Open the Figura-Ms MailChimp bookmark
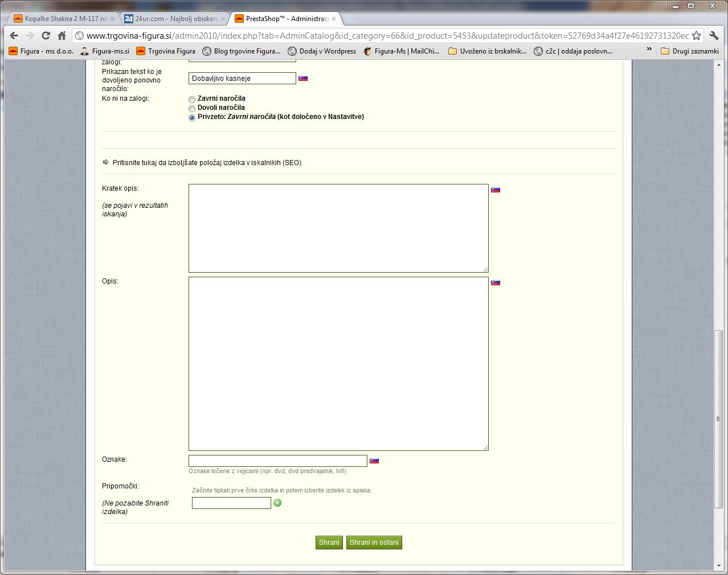This screenshot has width=728, height=575. (x=402, y=51)
